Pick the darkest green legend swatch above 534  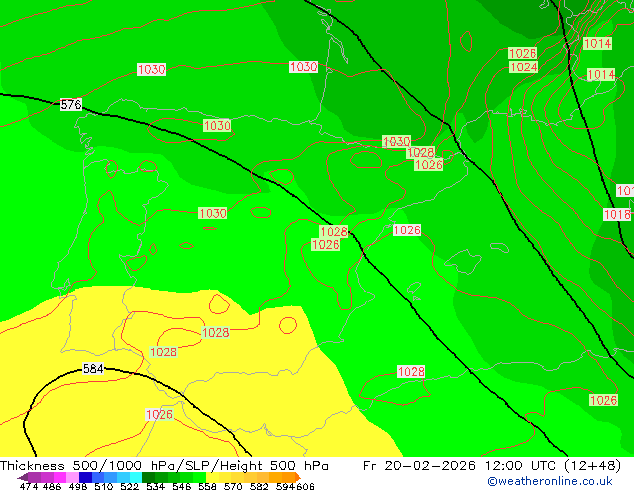(x=148, y=477)
